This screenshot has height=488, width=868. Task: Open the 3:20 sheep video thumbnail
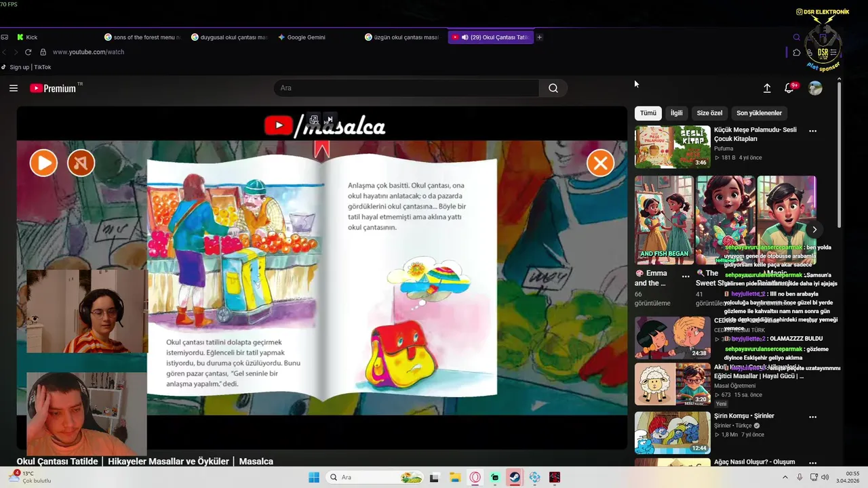[672, 384]
